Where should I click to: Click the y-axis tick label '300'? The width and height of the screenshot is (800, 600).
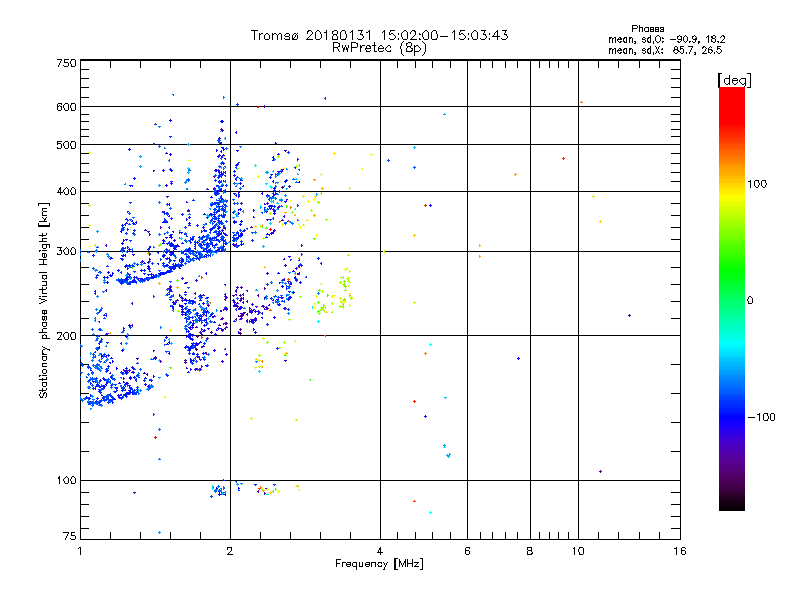pyautogui.click(x=66, y=251)
